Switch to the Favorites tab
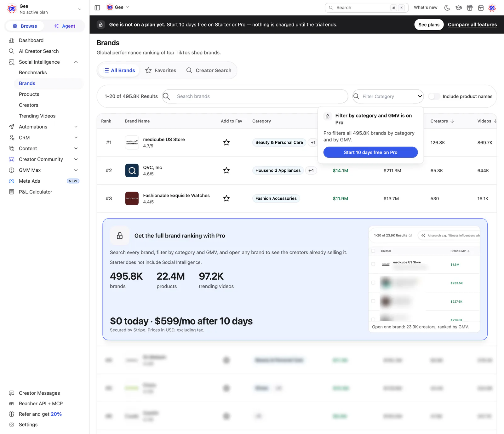The width and height of the screenshot is (504, 434). click(161, 71)
